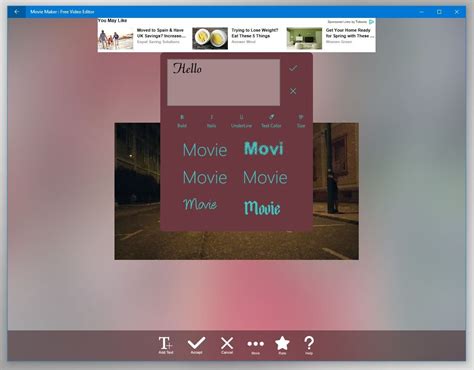This screenshot has height=370, width=474.
Task: Open the text Size option
Action: (301, 121)
